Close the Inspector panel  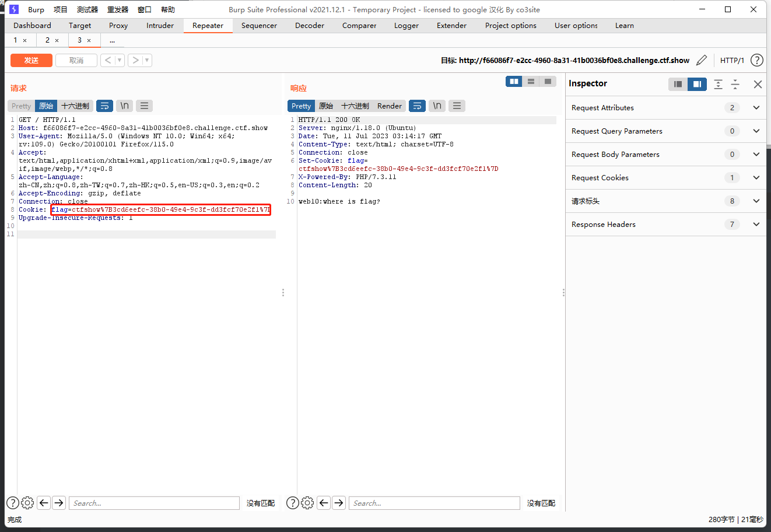758,84
